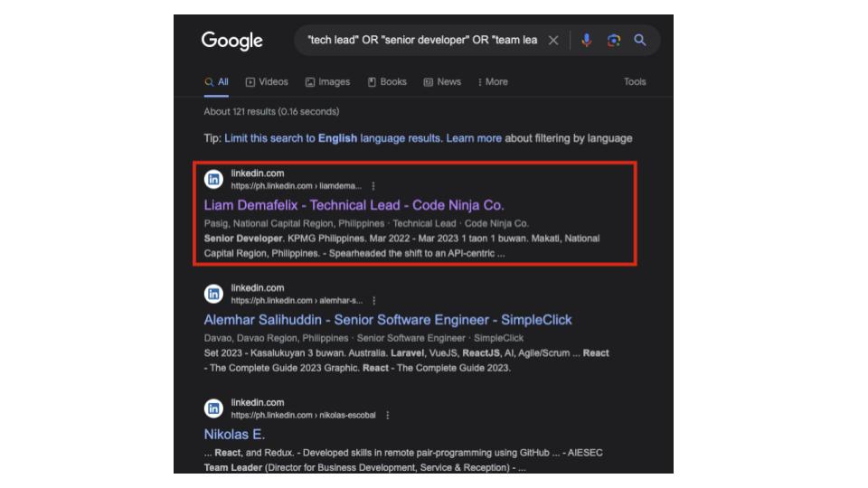The image size is (868, 488).
Task: Expand the More search categories menu
Action: click(x=493, y=82)
